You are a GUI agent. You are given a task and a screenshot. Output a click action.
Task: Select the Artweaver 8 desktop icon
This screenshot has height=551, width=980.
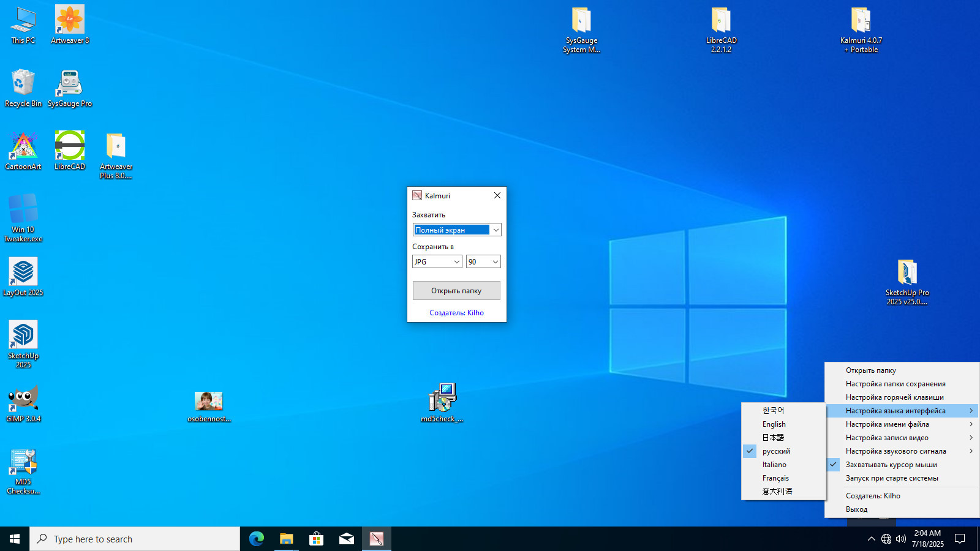click(70, 24)
